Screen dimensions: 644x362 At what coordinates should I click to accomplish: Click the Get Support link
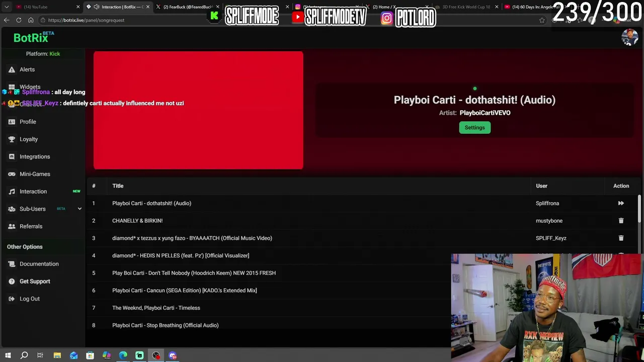point(35,282)
